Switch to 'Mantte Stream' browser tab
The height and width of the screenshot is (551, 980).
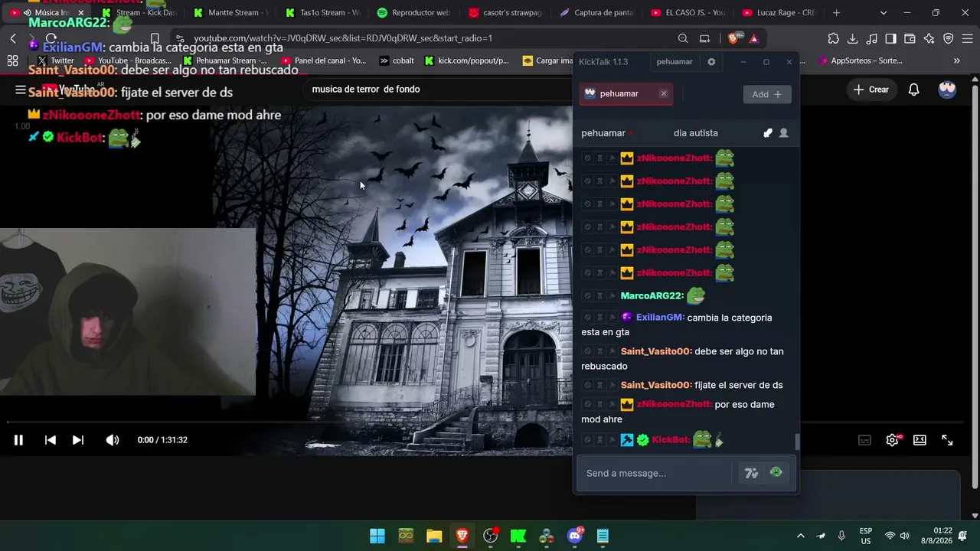230,13
